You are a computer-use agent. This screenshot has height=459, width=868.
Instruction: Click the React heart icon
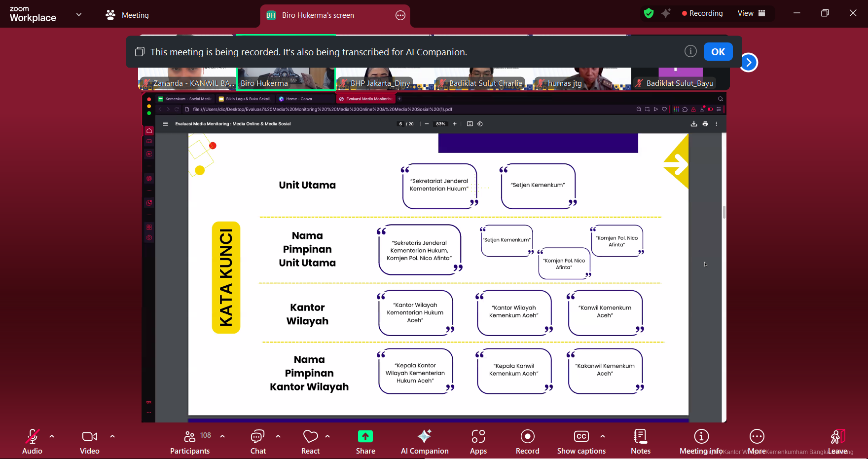click(x=310, y=437)
